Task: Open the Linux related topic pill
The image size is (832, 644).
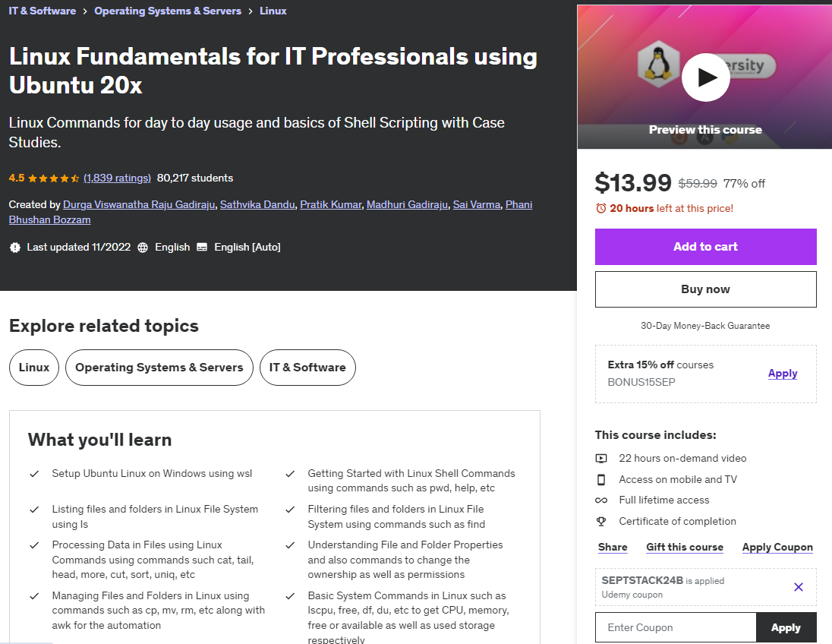Action: tap(33, 367)
